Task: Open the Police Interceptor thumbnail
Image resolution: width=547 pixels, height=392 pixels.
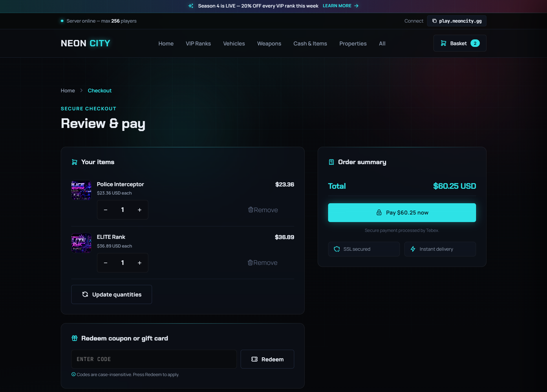Action: point(81,190)
